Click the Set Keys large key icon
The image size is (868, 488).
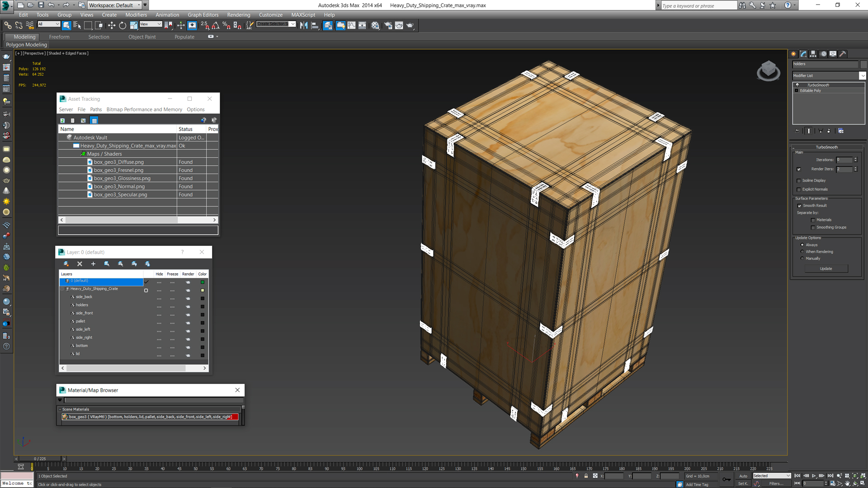tap(726, 479)
